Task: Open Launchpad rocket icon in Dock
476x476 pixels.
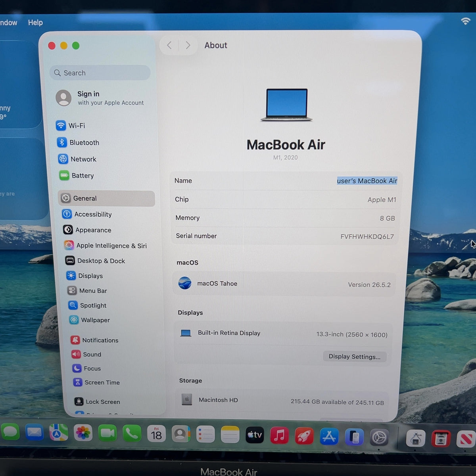Action: (x=304, y=436)
